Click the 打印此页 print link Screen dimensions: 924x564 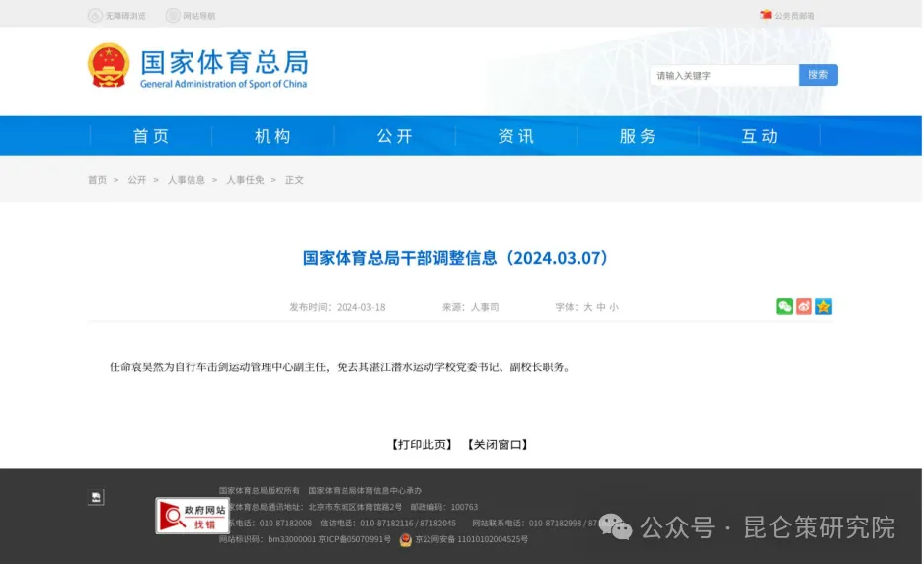422,444
